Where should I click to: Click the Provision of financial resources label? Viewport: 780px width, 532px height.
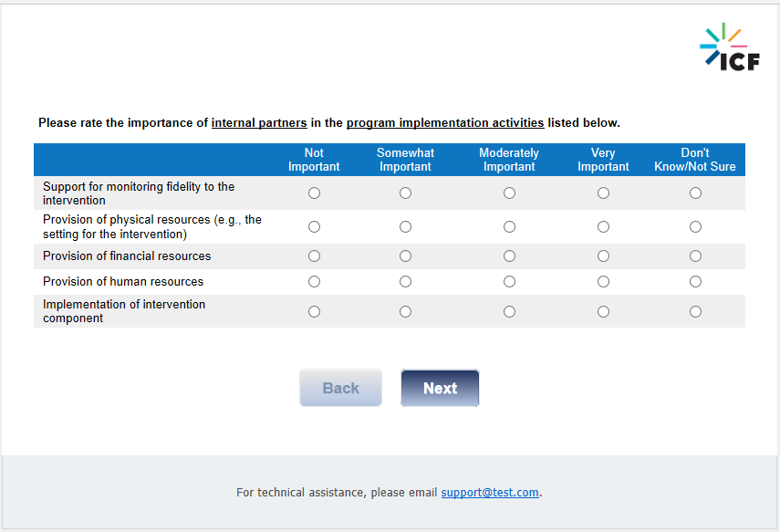[x=127, y=256]
